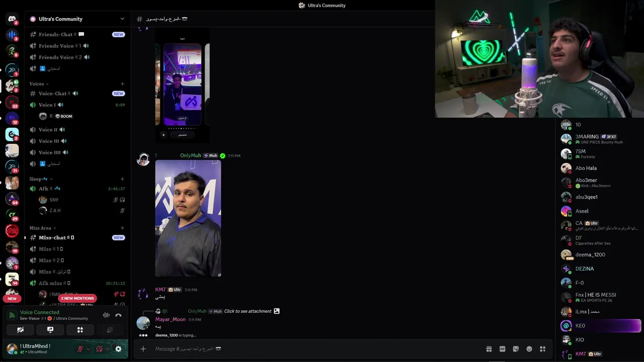Open member 3MARING profile
The height and width of the screenshot is (362, 644).
[x=600, y=139]
